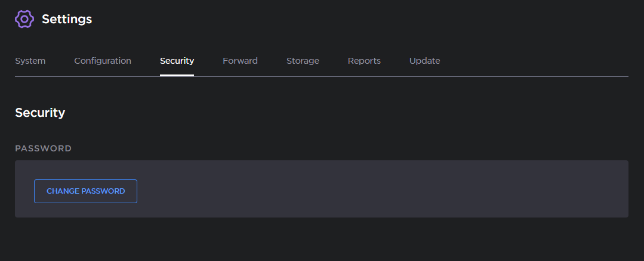The width and height of the screenshot is (644, 261).
Task: Click the white underline beneath Security tab
Action: (177, 75)
